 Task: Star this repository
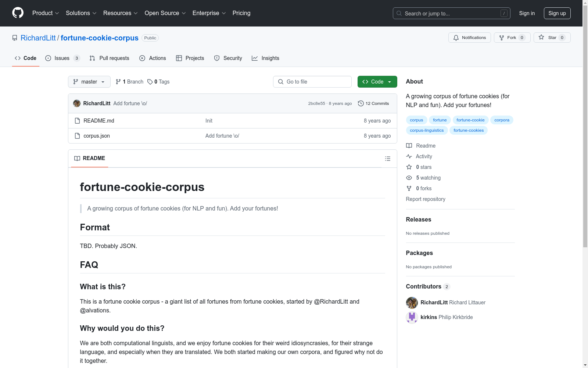[552, 38]
